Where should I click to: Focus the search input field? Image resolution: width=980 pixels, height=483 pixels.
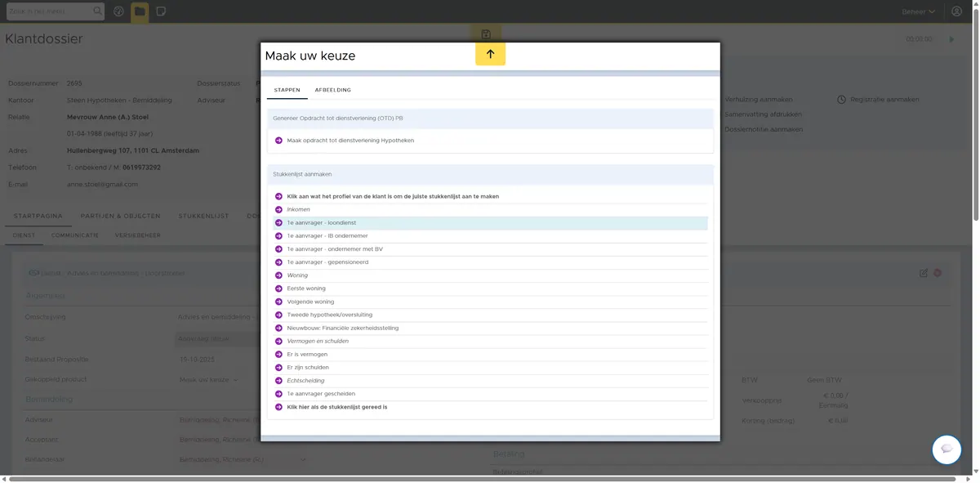tap(49, 11)
